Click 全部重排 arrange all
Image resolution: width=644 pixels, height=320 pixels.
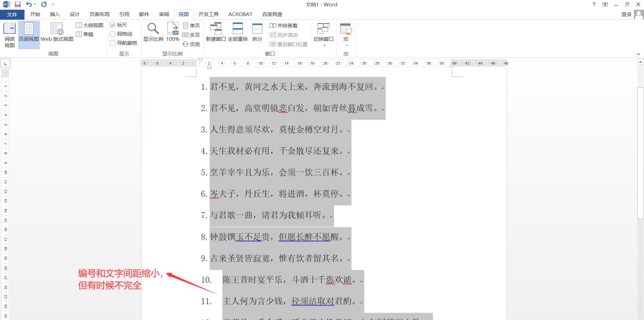click(237, 33)
